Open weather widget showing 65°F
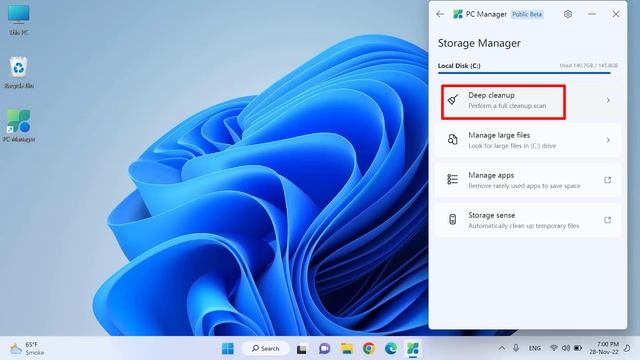 point(27,349)
